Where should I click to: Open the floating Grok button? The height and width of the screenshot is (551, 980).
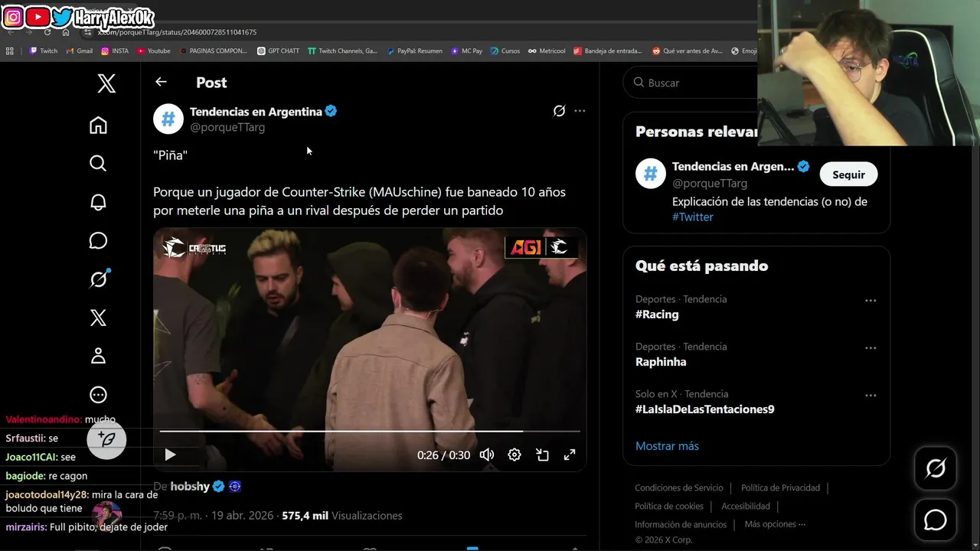[936, 468]
